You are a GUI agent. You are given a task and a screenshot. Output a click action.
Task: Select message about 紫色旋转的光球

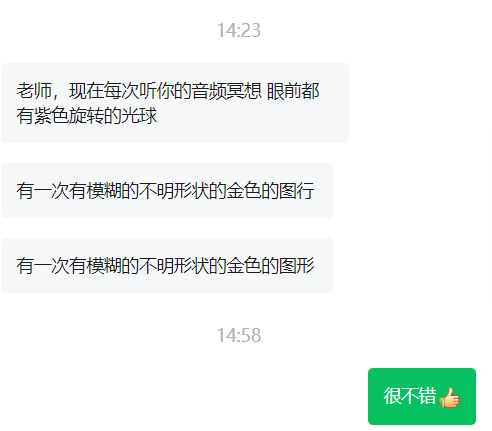click(175, 103)
